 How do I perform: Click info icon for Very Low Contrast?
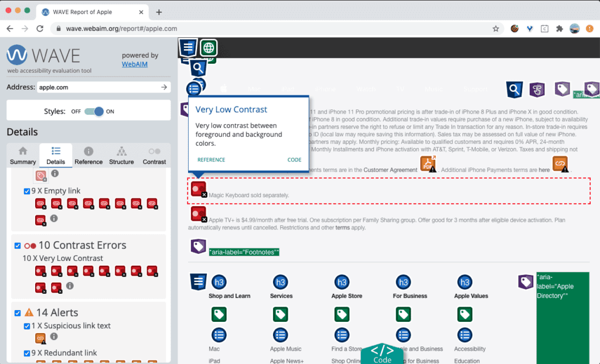tap(70, 286)
